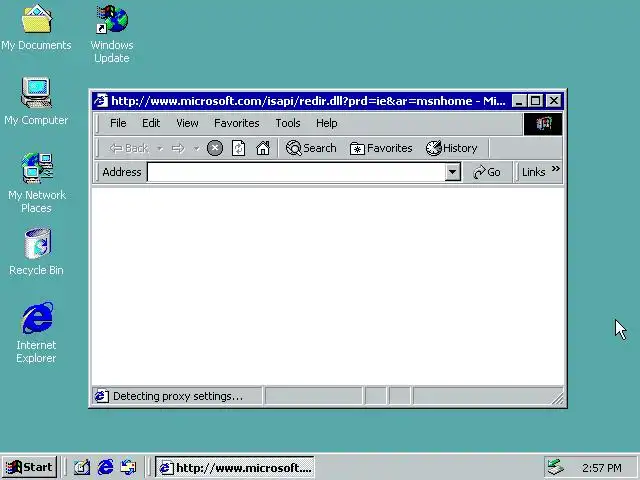Open the Search pane
Image resolution: width=640 pixels, height=480 pixels.
[x=311, y=148]
